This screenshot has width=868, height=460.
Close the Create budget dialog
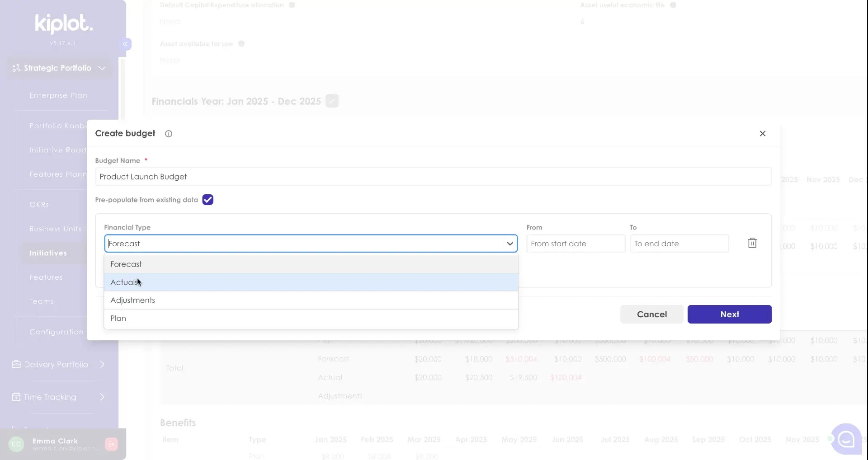tap(763, 134)
